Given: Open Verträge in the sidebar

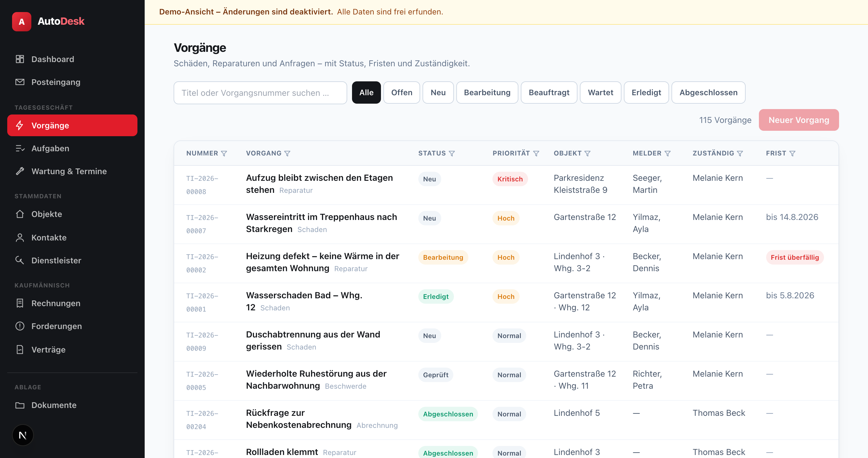Looking at the screenshot, I should coord(72,350).
